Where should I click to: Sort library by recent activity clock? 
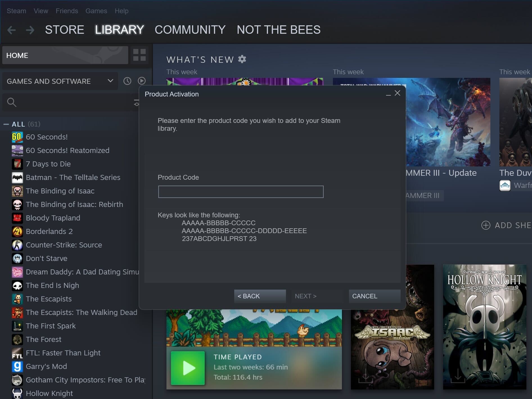coord(127,81)
